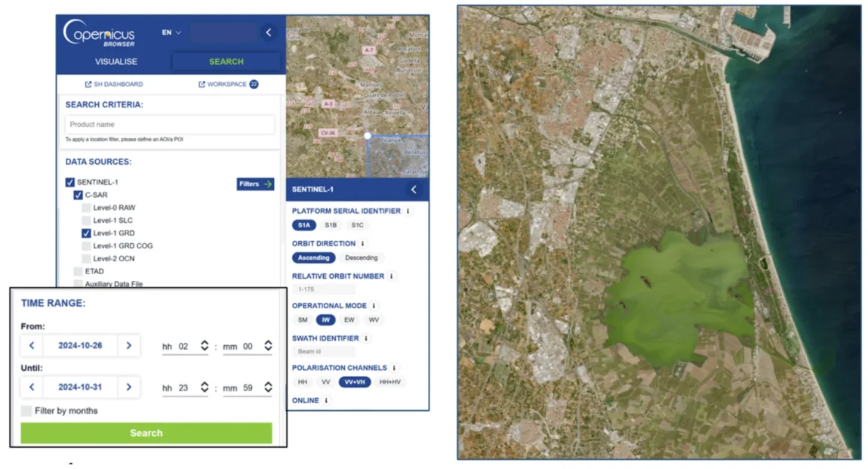This screenshot has height=469, width=868.
Task: Uncheck the Level-1 GRD checkbox
Action: tap(86, 233)
